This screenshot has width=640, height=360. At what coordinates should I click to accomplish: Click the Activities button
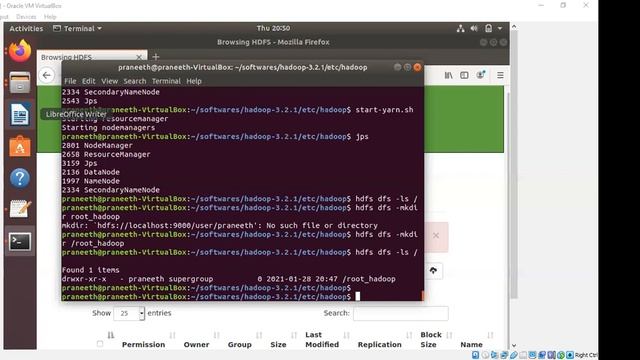pos(26,28)
